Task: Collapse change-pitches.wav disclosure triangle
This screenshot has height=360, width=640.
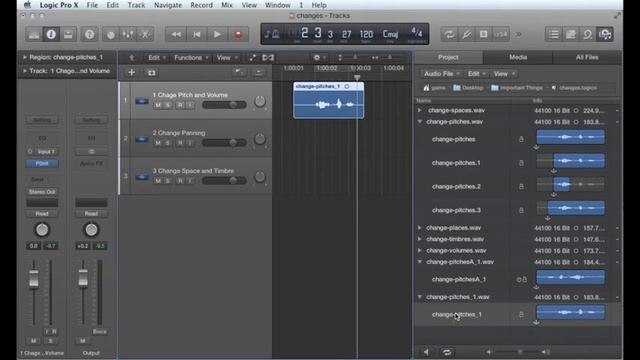Action: coord(420,122)
